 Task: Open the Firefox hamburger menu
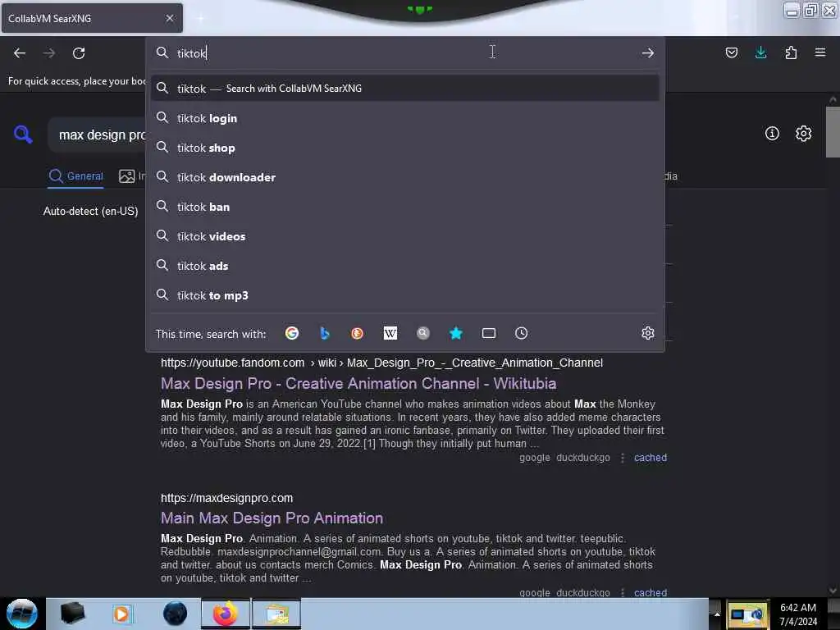[820, 52]
